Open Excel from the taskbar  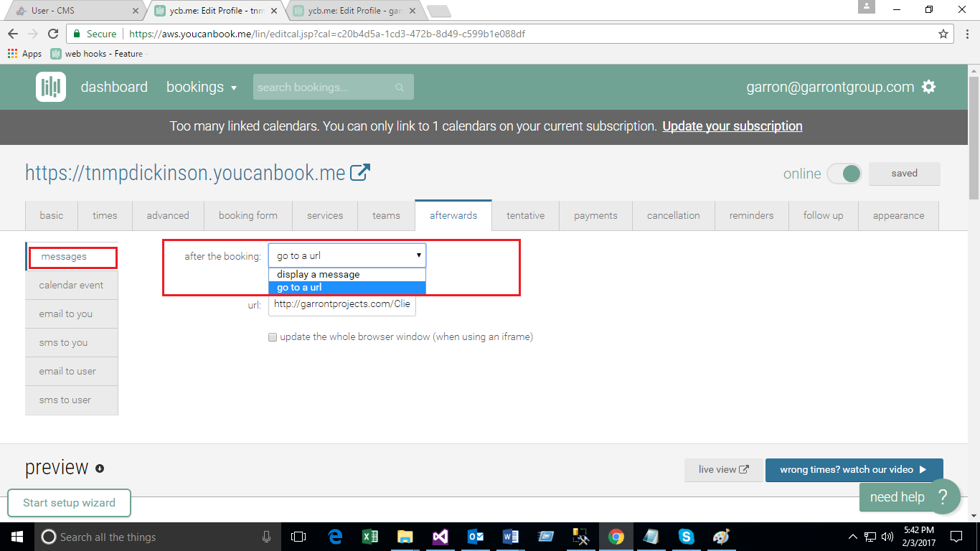(x=370, y=537)
